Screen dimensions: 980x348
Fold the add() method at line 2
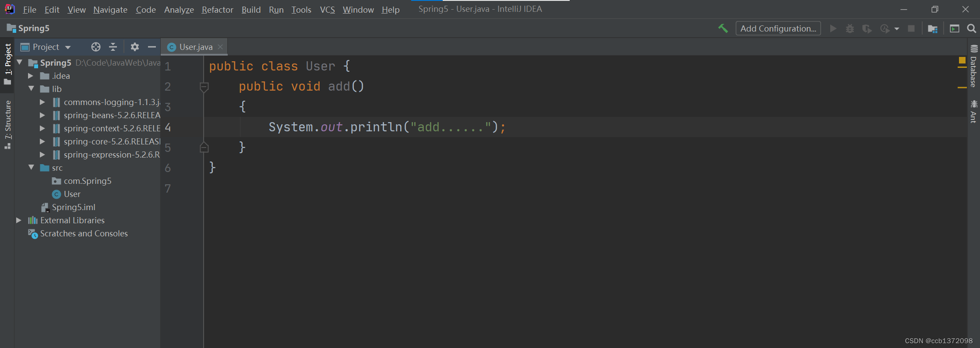pos(204,87)
